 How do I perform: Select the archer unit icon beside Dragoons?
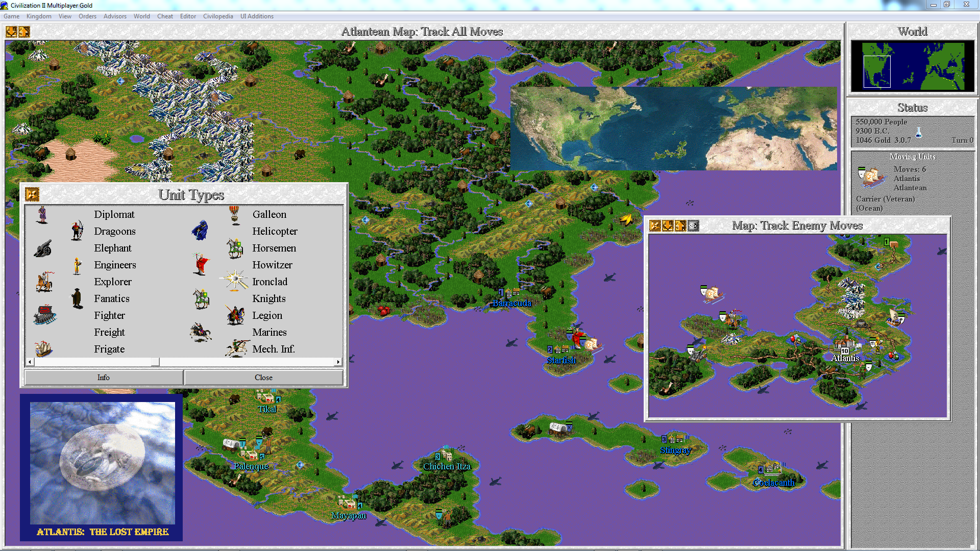pos(77,231)
